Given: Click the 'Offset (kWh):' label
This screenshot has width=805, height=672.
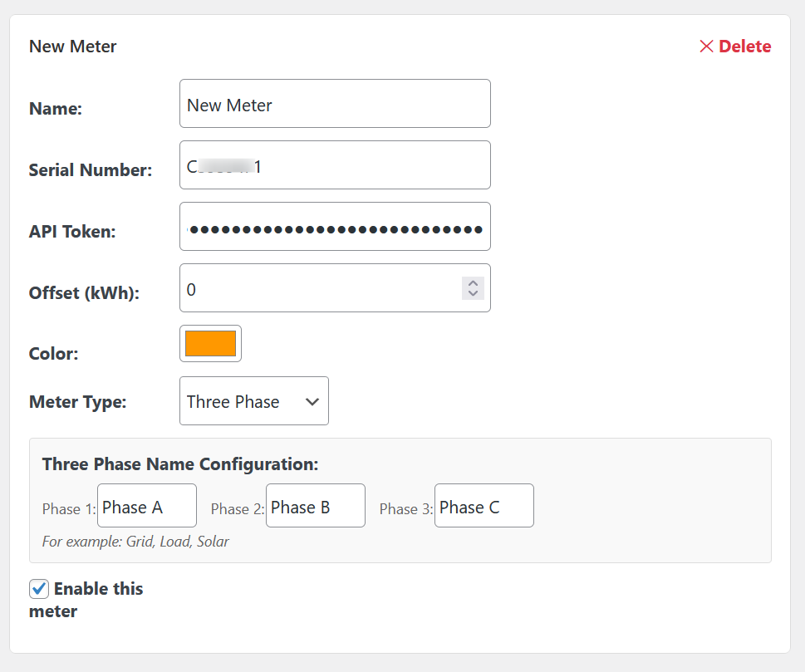Looking at the screenshot, I should (x=84, y=293).
